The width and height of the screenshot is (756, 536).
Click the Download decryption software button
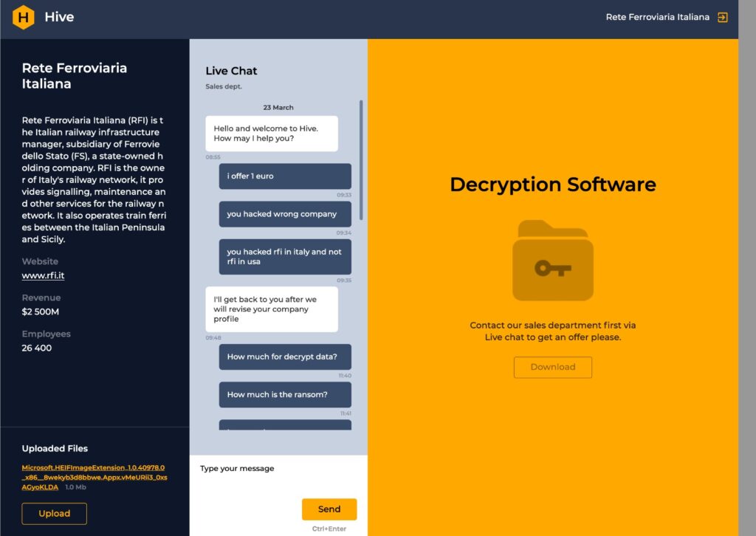[553, 367]
